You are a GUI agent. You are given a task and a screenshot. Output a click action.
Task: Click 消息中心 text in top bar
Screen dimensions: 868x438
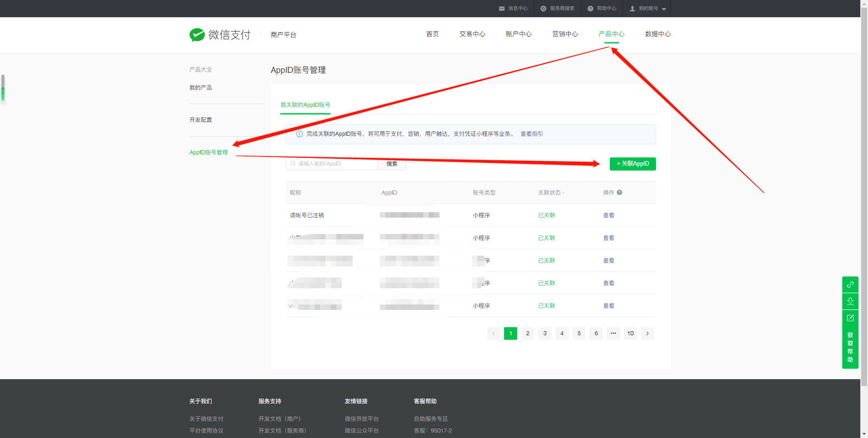click(518, 9)
